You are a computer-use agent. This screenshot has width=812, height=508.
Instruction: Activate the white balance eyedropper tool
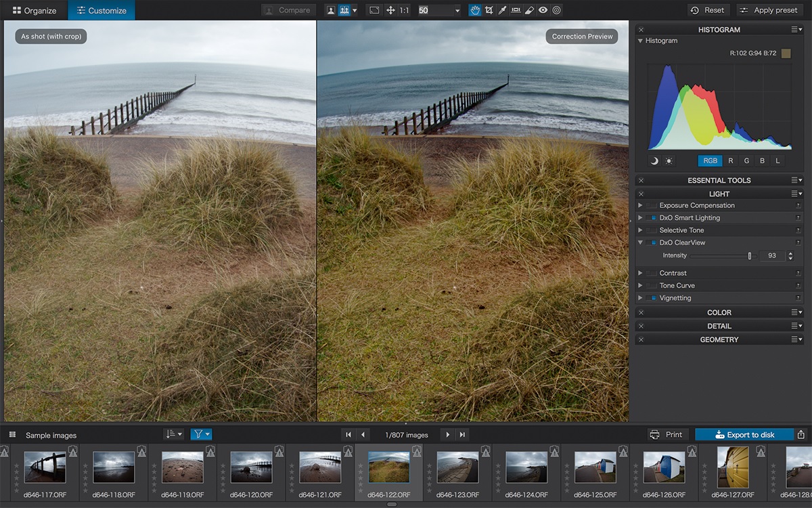tap(502, 10)
